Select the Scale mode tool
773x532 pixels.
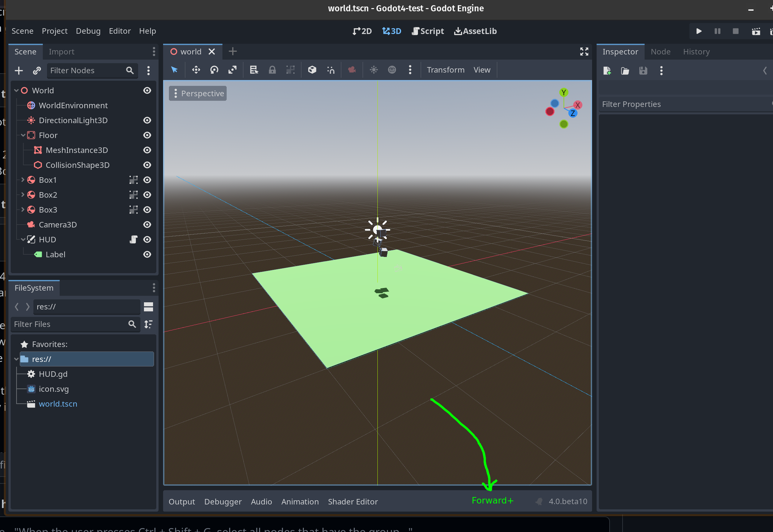(x=232, y=70)
